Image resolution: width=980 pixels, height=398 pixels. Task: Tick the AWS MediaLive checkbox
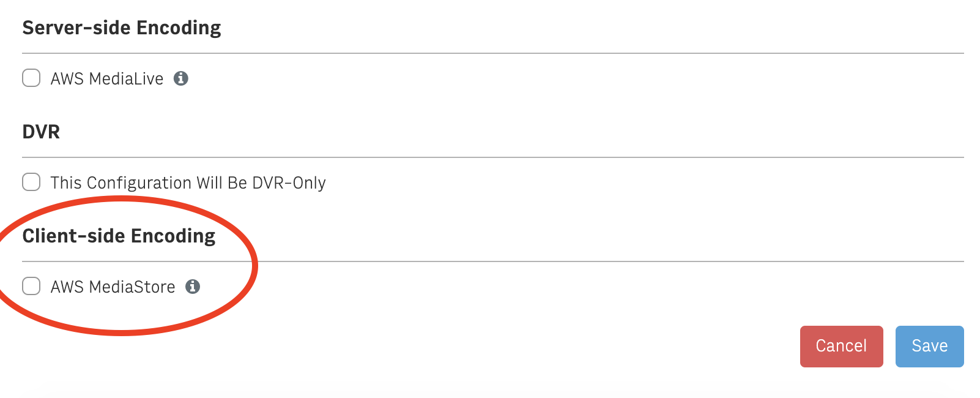coord(31,78)
